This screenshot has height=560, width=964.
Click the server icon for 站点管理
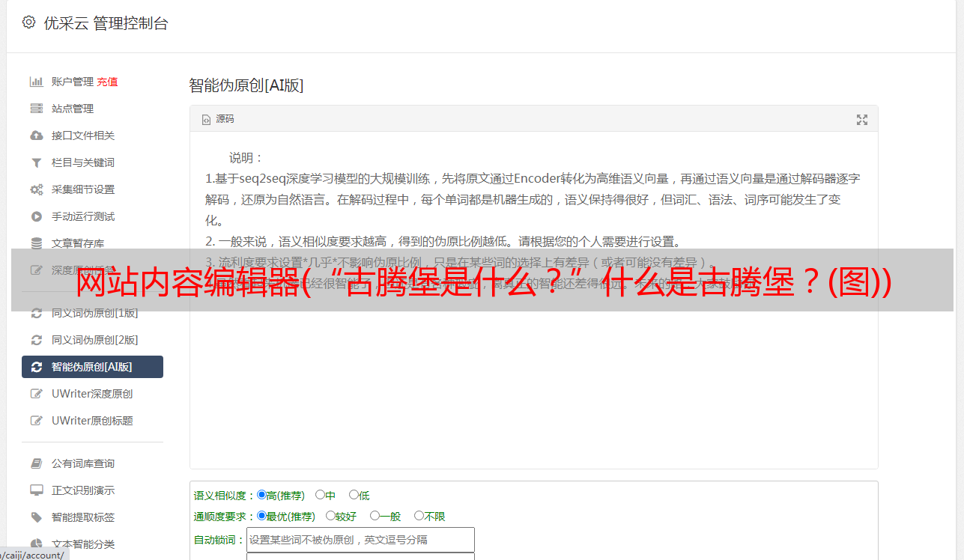point(36,109)
